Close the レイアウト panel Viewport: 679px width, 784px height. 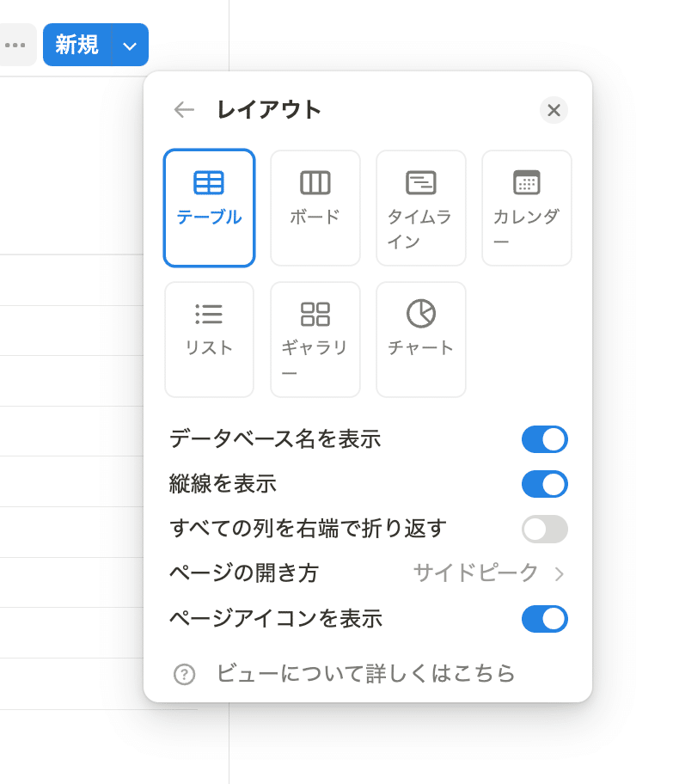tap(554, 110)
